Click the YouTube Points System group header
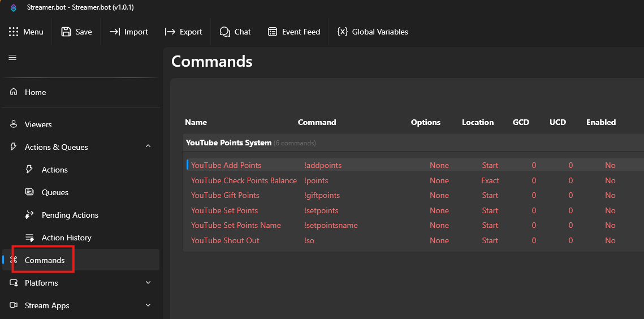The width and height of the screenshot is (644, 319). click(228, 143)
